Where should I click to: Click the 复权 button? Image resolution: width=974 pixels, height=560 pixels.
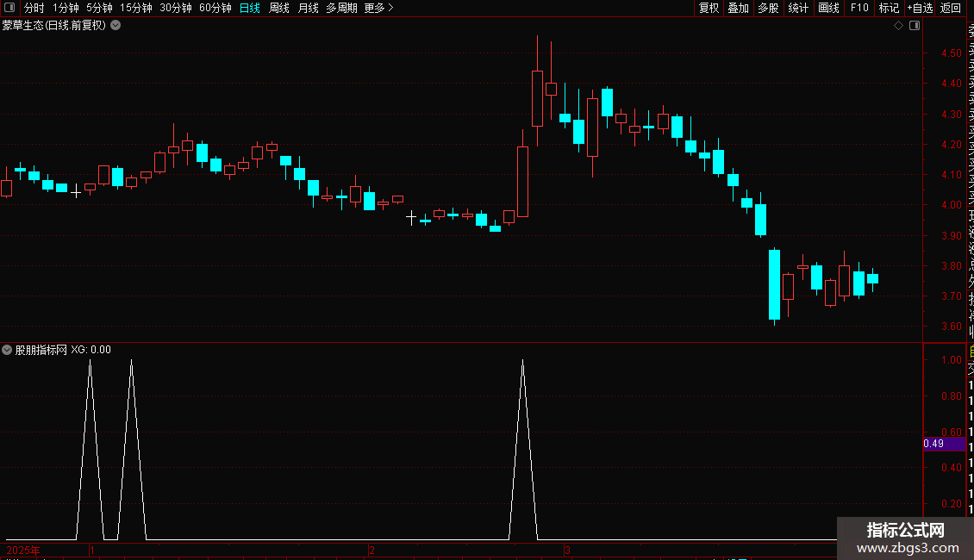tap(709, 8)
